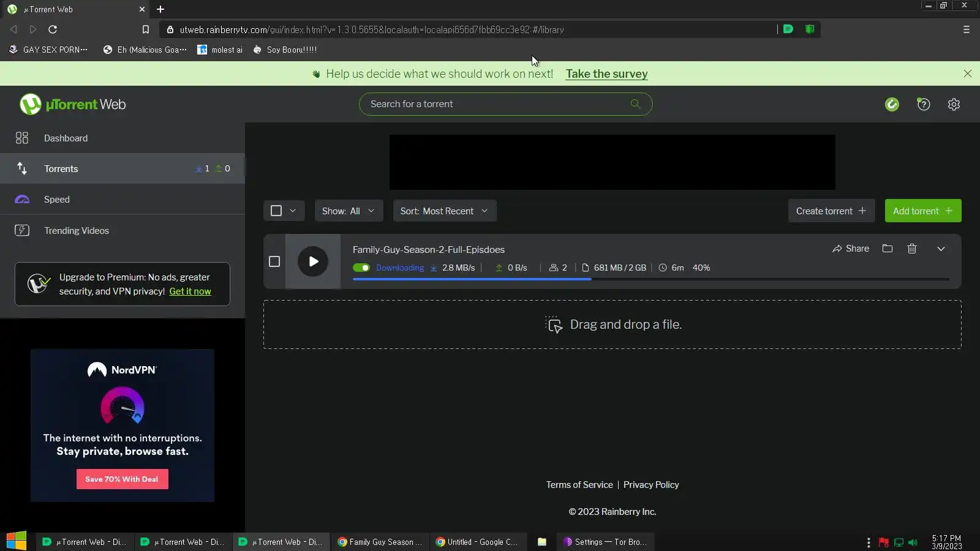Switch to Family Guy Season Chrome window

tap(380, 542)
